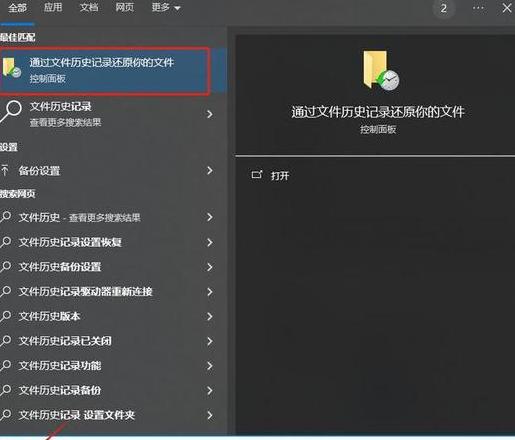Click the File History folder icon in best match
This screenshot has height=440, width=515.
[12, 68]
